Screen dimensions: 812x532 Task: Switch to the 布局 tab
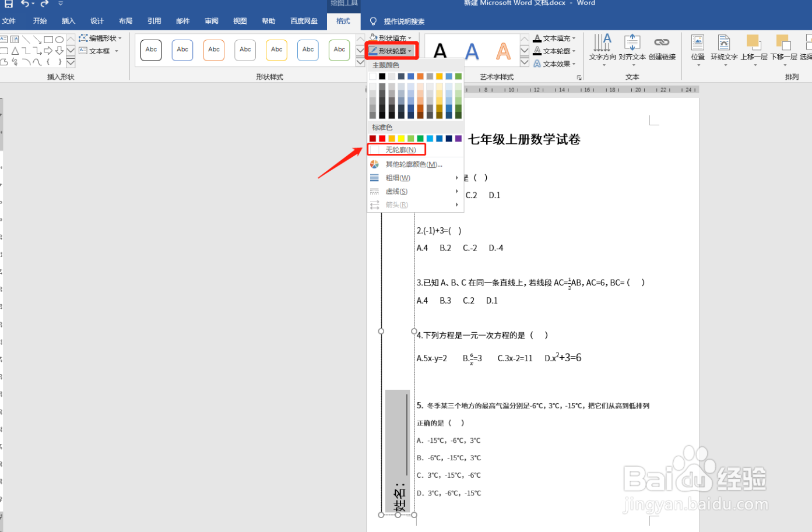[x=125, y=21]
